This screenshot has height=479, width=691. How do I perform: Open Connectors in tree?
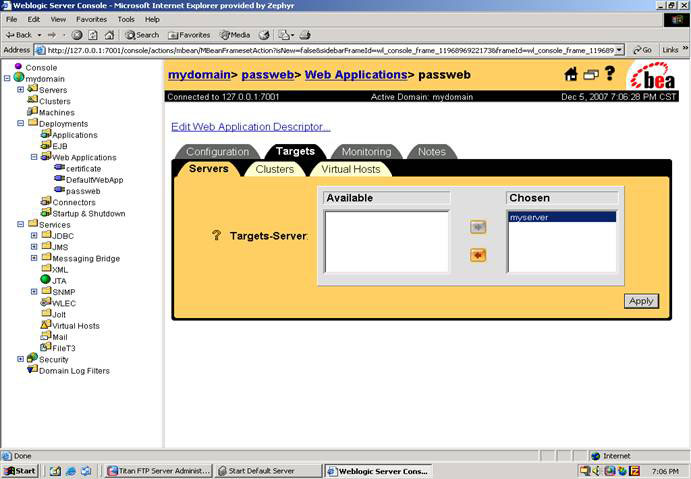click(x=74, y=203)
